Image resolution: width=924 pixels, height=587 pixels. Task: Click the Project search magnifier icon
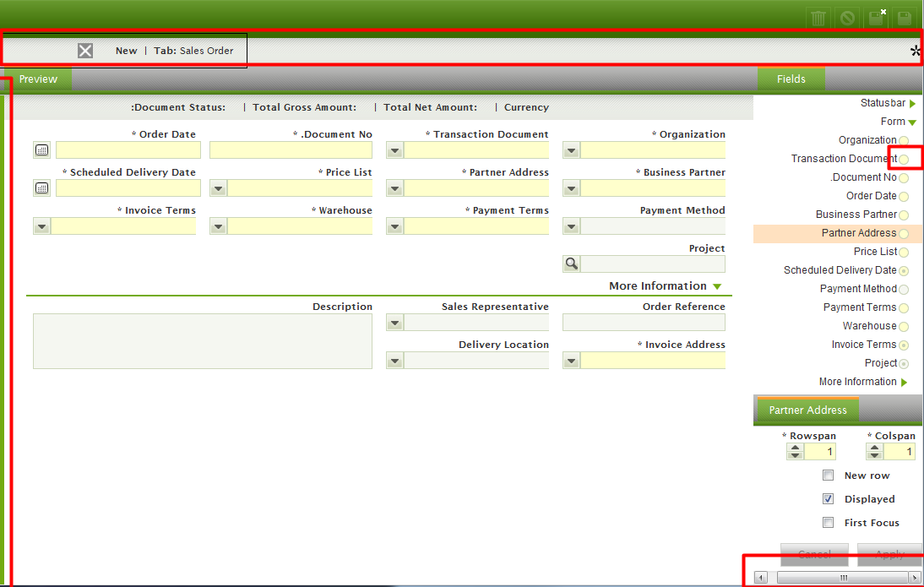[572, 264]
